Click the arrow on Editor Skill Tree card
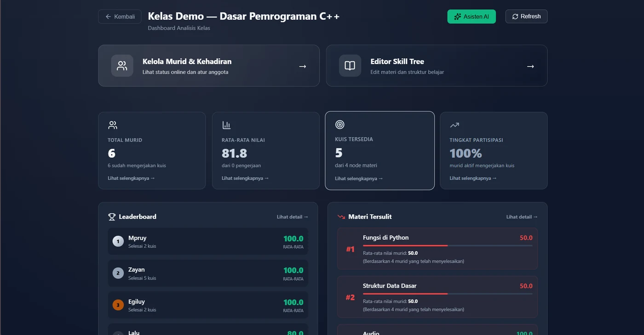The image size is (644, 335). click(x=530, y=66)
